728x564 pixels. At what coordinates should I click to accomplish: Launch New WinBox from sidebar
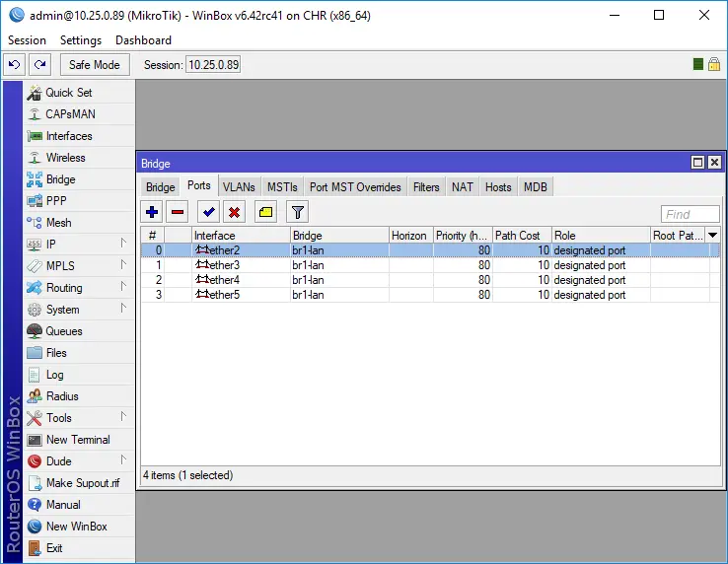79,527
